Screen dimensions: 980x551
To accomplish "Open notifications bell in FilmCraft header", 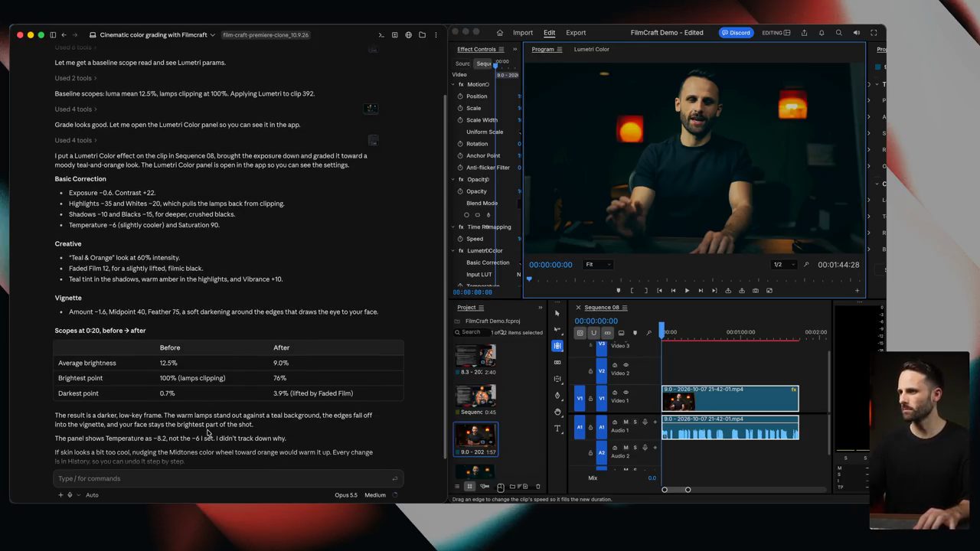I will tap(822, 33).
